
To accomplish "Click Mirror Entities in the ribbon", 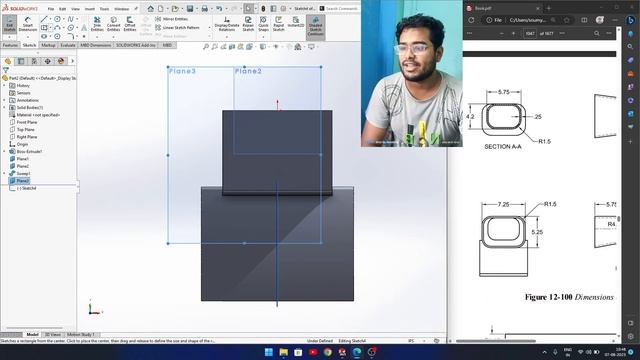I will point(171,19).
